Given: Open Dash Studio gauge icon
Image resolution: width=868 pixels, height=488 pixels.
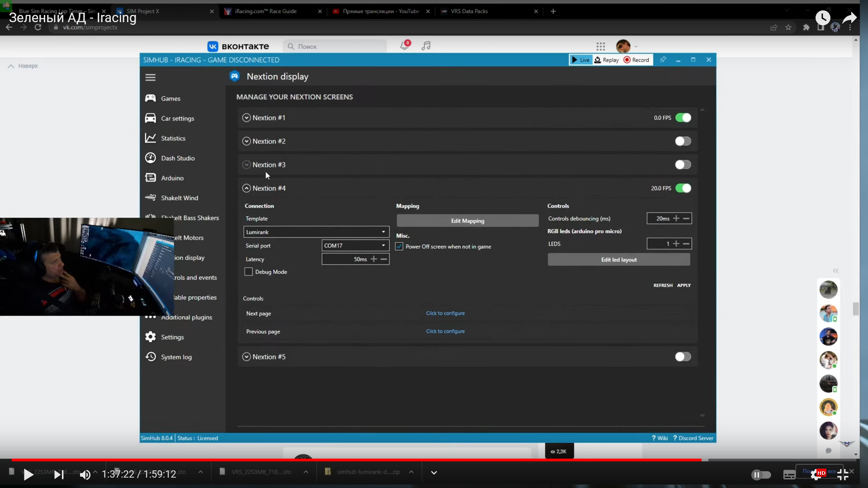Looking at the screenshot, I should pyautogui.click(x=151, y=158).
